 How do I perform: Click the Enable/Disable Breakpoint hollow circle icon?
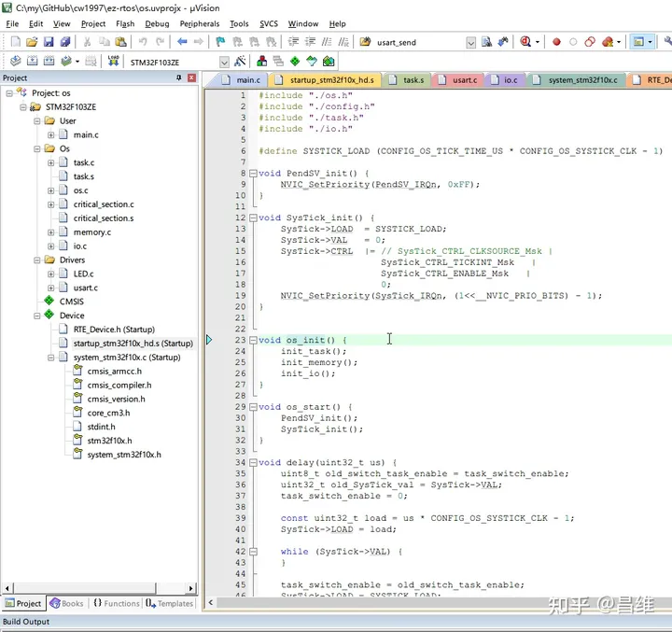pos(573,42)
